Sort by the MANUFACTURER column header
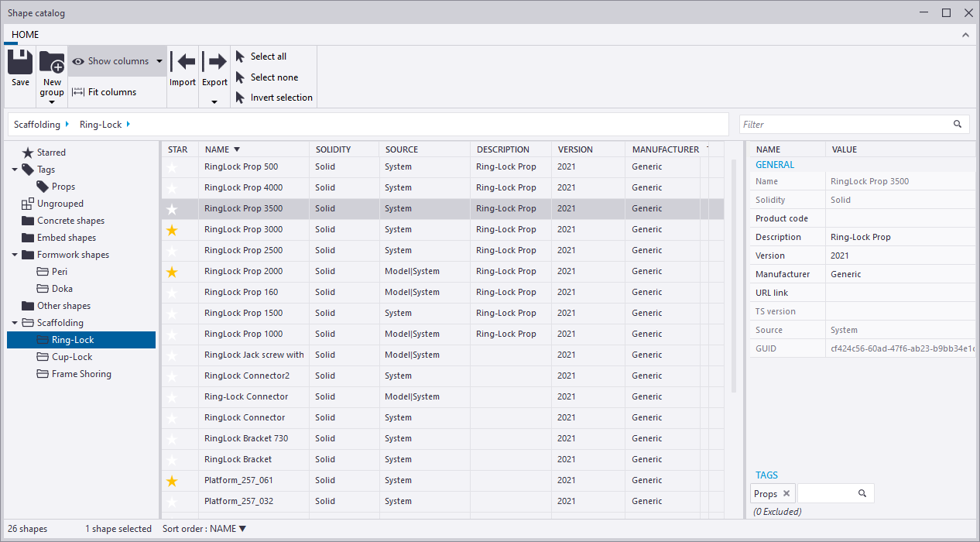Image resolution: width=980 pixels, height=542 pixels. pyautogui.click(x=665, y=149)
